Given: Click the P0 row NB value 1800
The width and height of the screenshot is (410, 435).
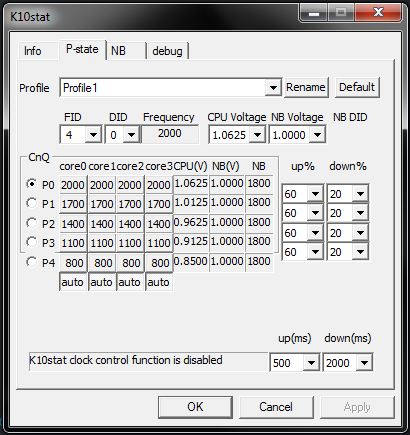Looking at the screenshot, I should coord(259,183).
